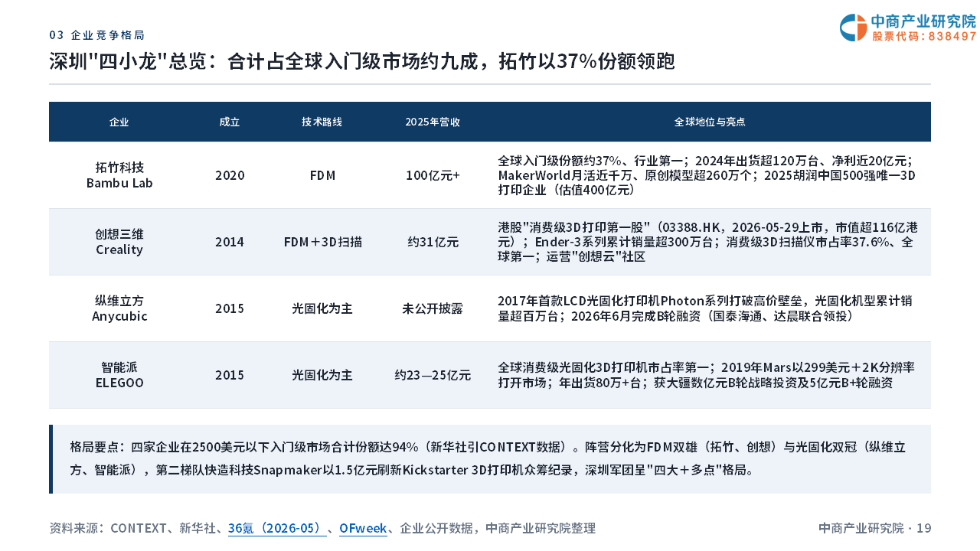Click the founding year 2014 cell
This screenshot has width=980, height=551.
tap(230, 242)
